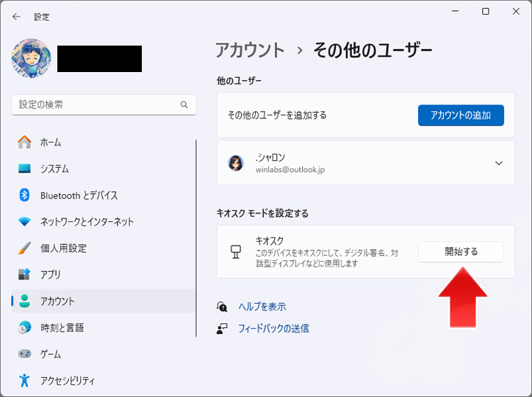This screenshot has width=532, height=397.
Task: Open ホーム via its house icon
Action: [x=24, y=142]
